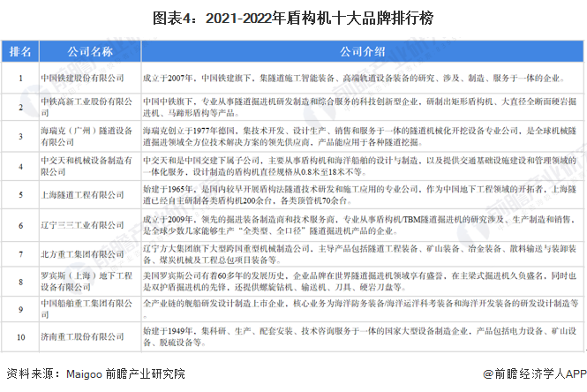Viewport: 587px width, 392px height.
Task: Click the chart title '图表4：2021-2022年盾构机十大品牌排行榜'
Action: tap(293, 18)
